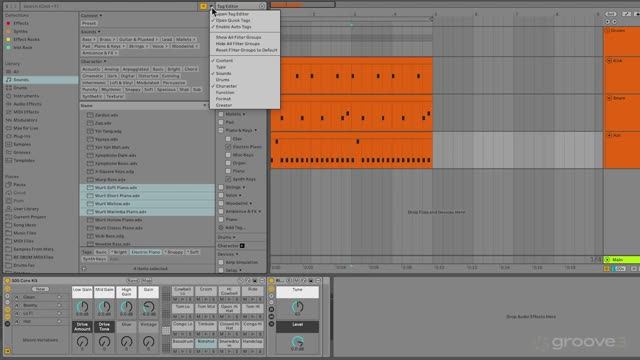Viewport: 640px width, 360px height.
Task: Uncheck the Synth Keys tag checkbox
Action: pyautogui.click(x=228, y=179)
